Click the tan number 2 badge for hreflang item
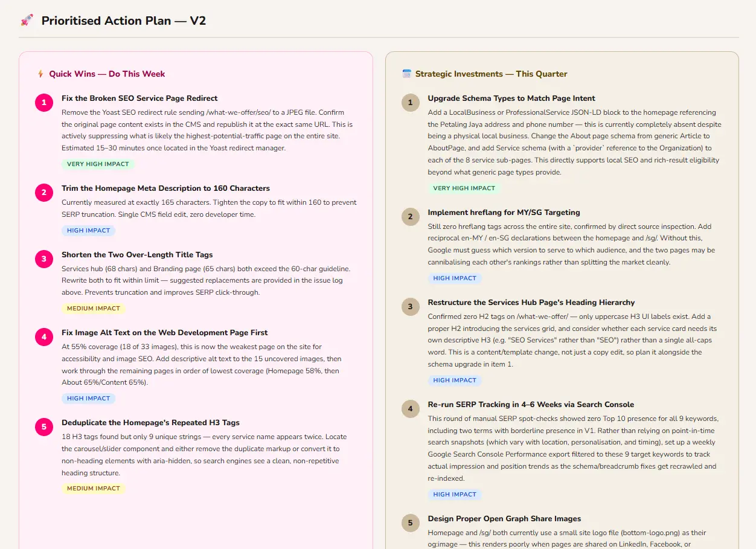 411,217
